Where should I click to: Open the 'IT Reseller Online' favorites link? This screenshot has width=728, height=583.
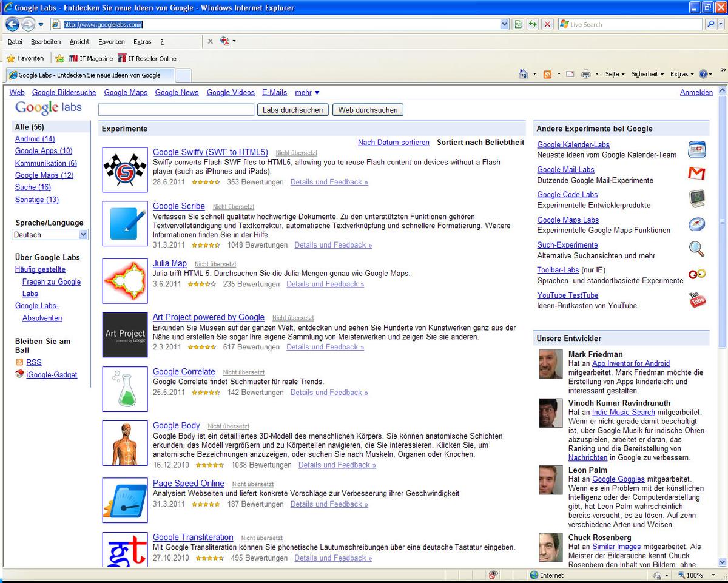coord(147,59)
